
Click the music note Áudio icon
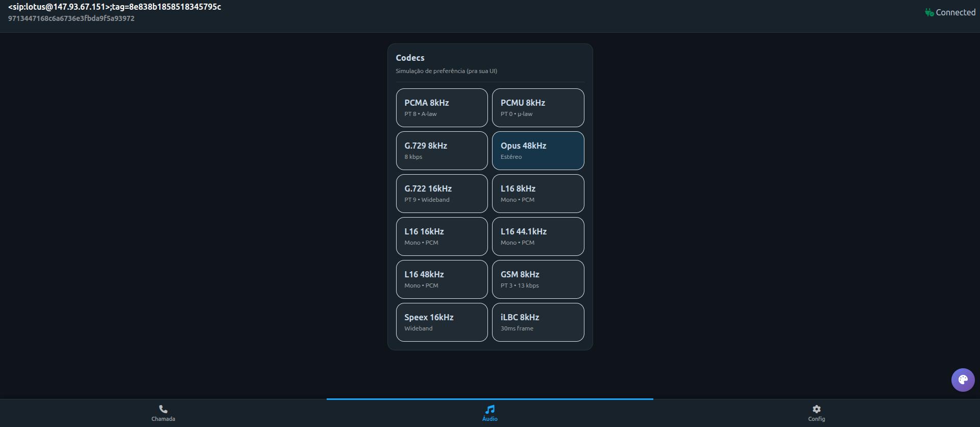coord(490,409)
